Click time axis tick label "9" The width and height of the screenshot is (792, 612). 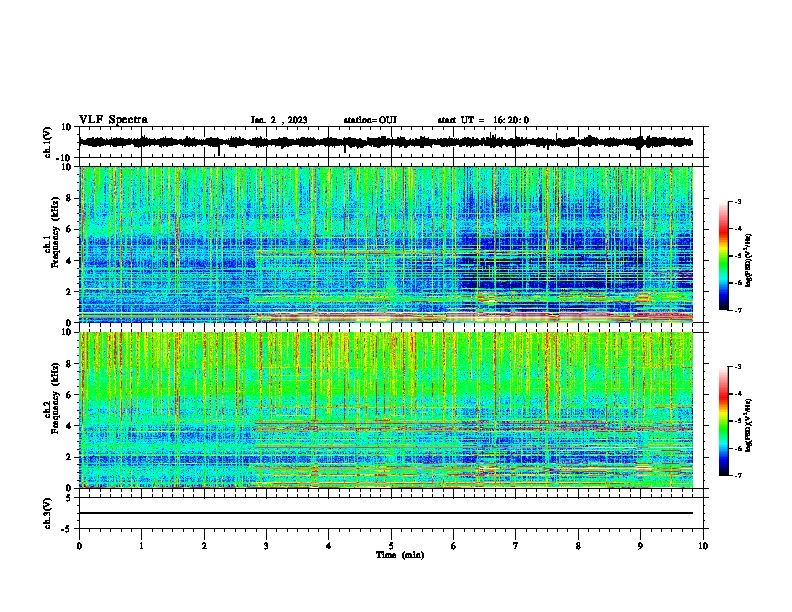640,546
